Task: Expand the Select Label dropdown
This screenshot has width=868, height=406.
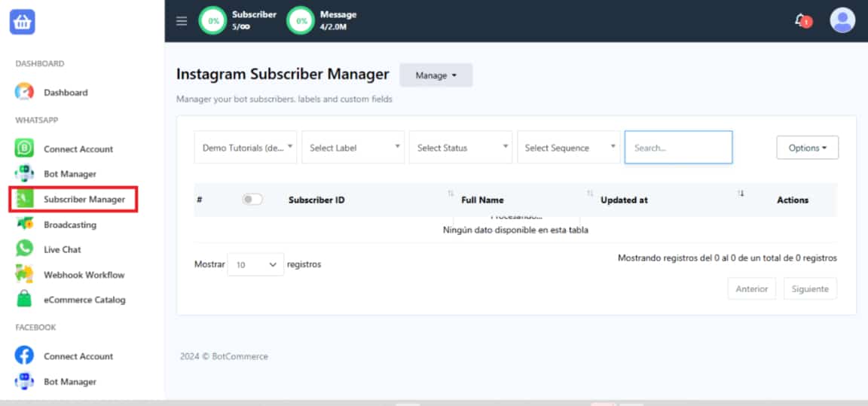Action: click(353, 148)
